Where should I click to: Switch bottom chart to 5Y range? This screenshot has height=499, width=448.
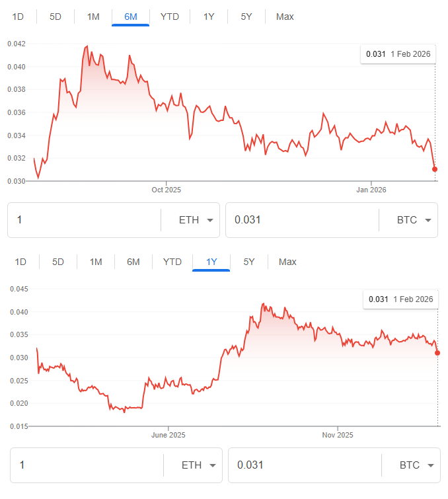(x=249, y=262)
